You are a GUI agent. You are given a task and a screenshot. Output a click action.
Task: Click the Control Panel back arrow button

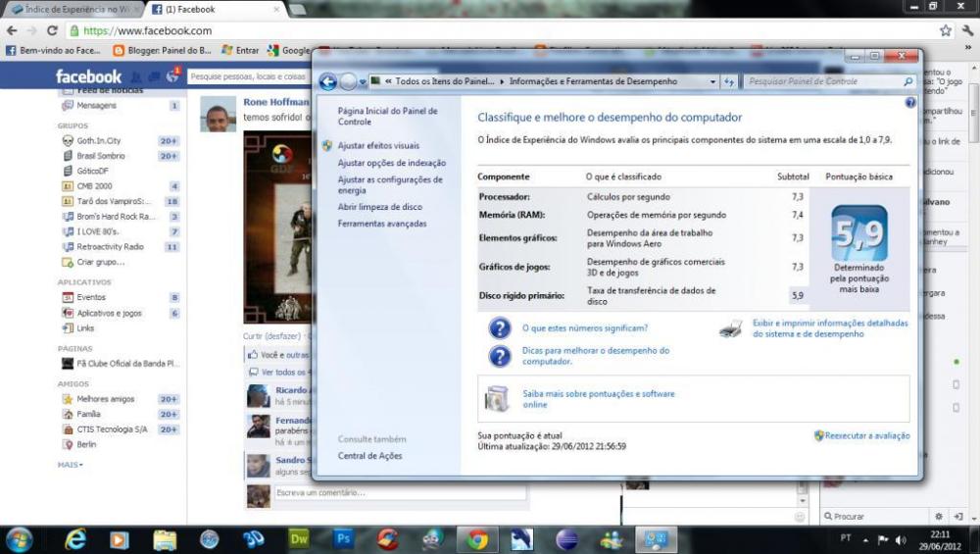pyautogui.click(x=328, y=82)
